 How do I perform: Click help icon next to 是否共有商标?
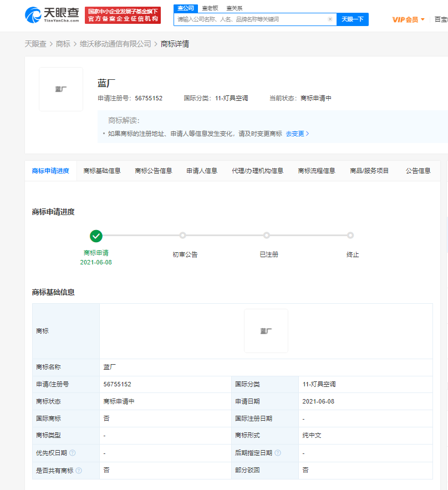tap(79, 471)
